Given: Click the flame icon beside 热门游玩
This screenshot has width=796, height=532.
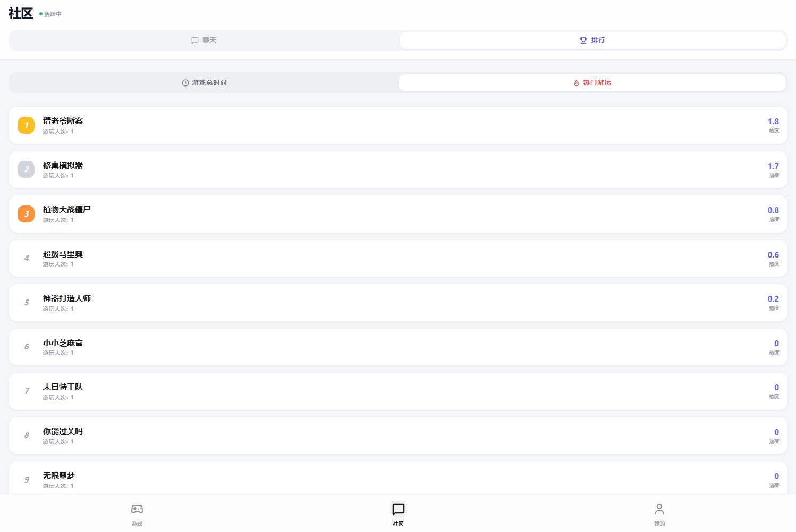Looking at the screenshot, I should (x=576, y=83).
